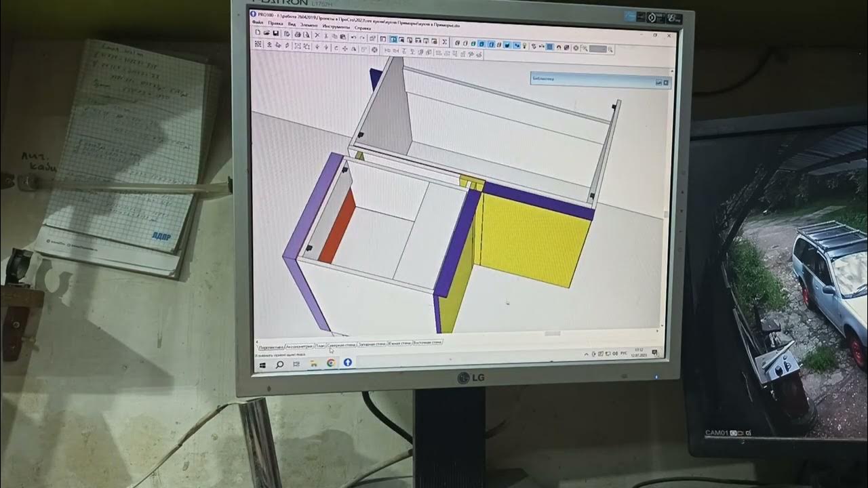Redo the undone action
The width and height of the screenshot is (868, 488).
362,38
